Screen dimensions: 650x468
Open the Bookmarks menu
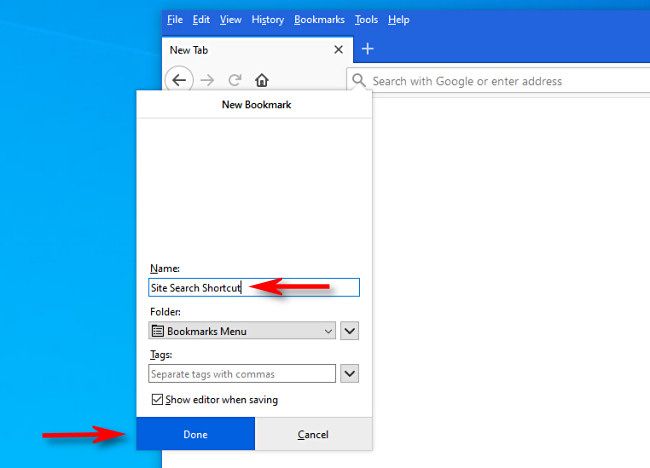tap(319, 19)
